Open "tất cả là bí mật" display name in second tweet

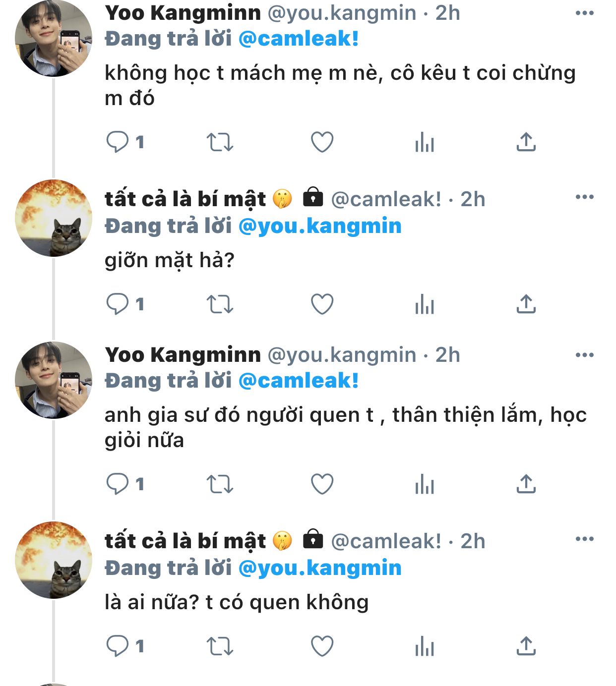click(x=185, y=199)
